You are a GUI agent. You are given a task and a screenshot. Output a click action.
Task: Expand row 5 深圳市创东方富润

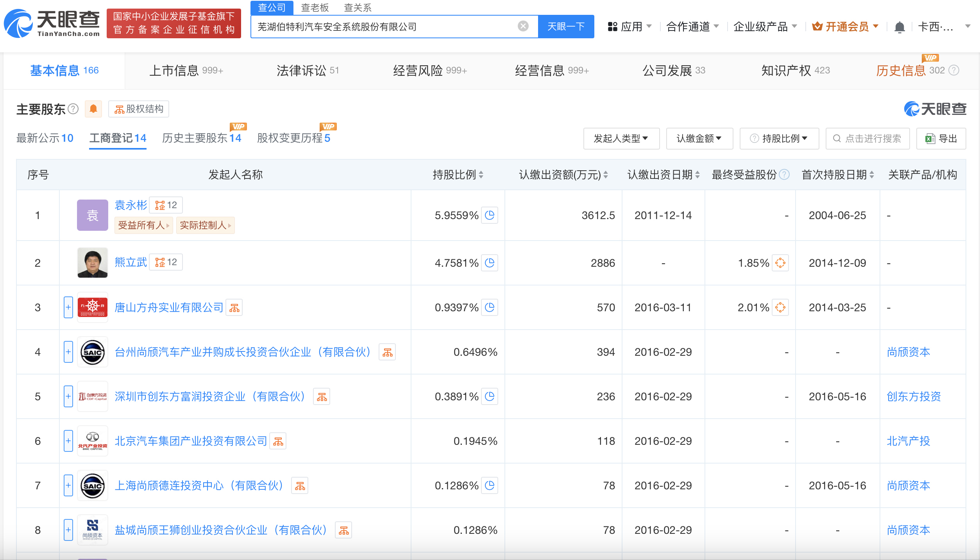coord(68,396)
